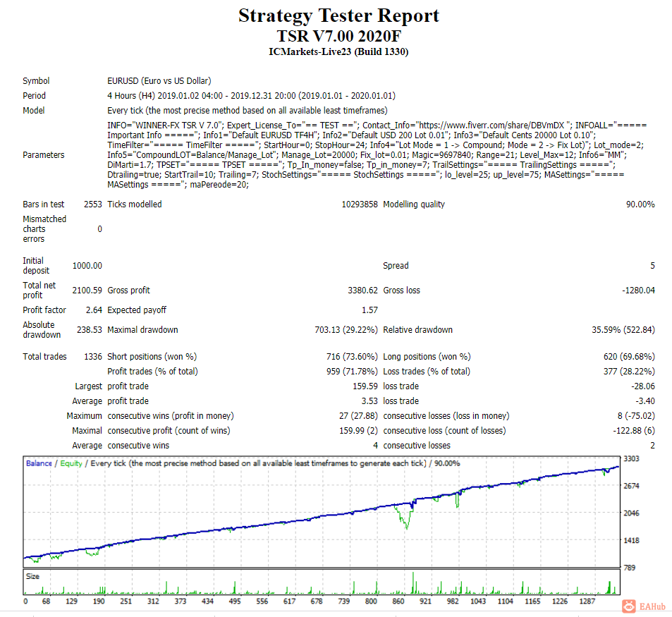Click the consecutive loss -122.88 (6) value
The image size is (672, 617).
click(x=634, y=431)
